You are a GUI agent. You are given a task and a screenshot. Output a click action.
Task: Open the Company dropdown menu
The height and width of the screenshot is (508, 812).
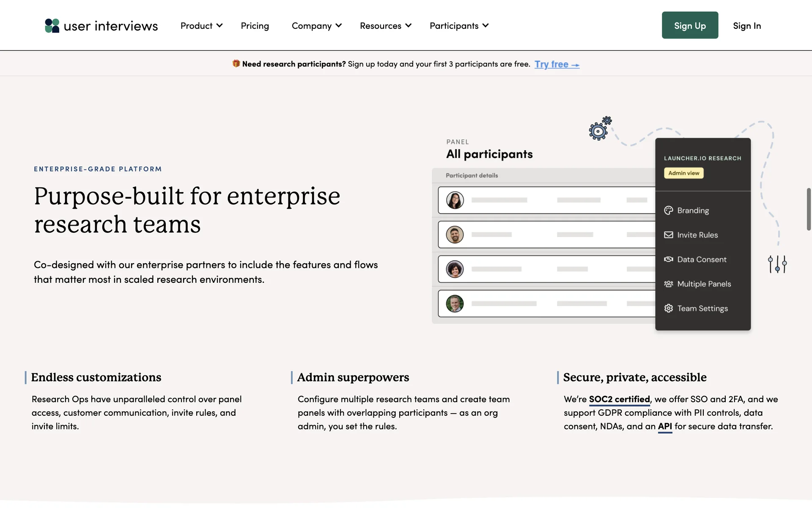[x=316, y=26]
